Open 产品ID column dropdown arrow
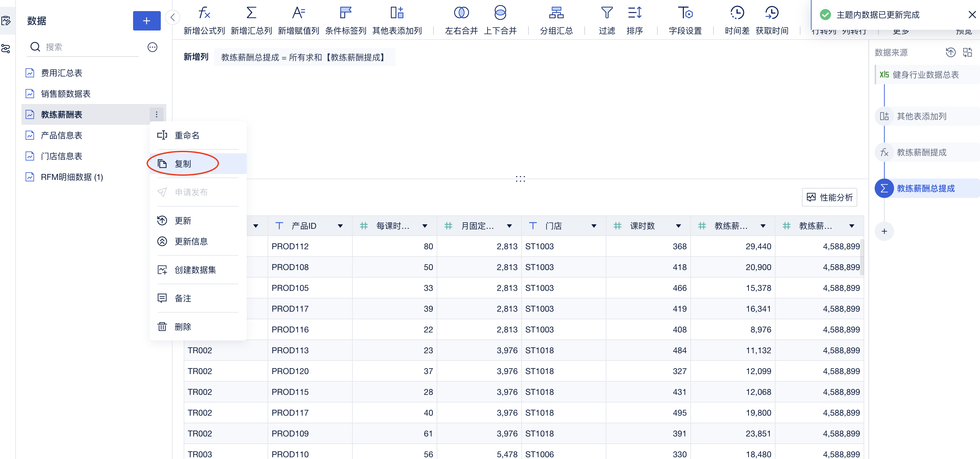The height and width of the screenshot is (459, 980). tap(340, 226)
